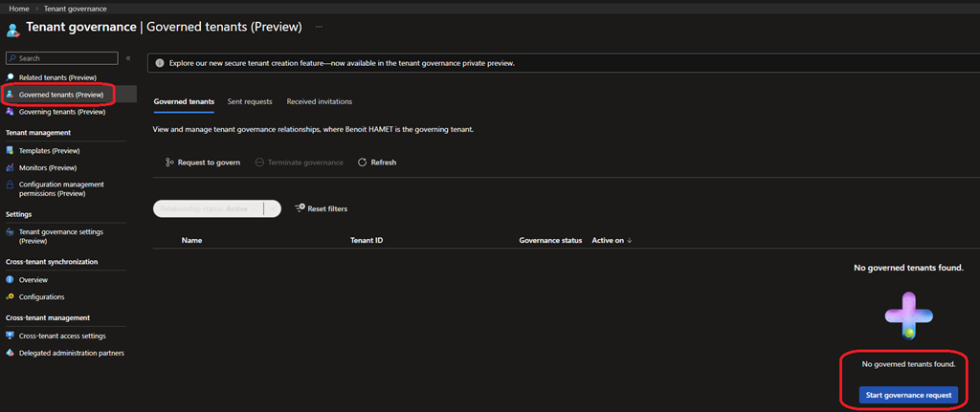Click Request to govern in toolbar
Screen dimensions: 980x412
(203, 163)
